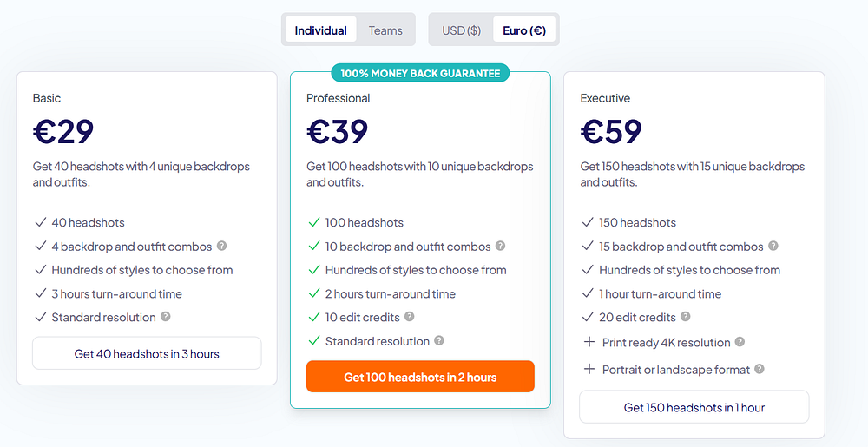
Task: Click Get 40 headshots in 3 hours button
Action: (x=147, y=353)
